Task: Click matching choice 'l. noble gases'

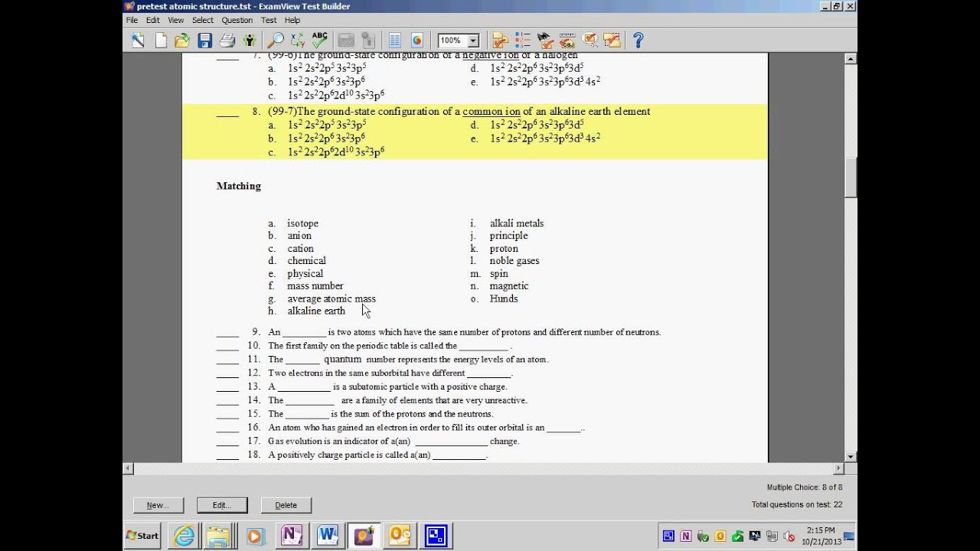Action: 505,261
